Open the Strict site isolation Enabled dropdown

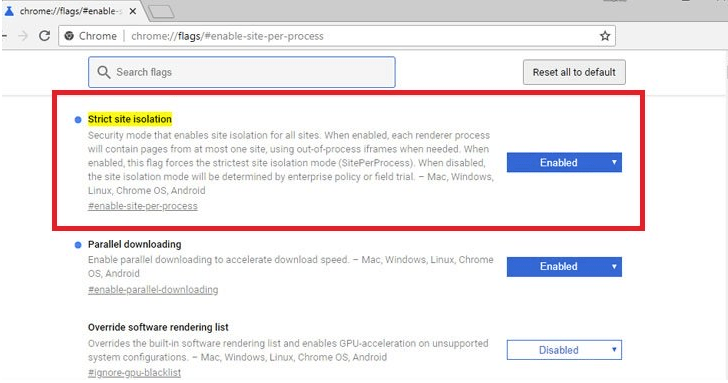[x=564, y=162]
